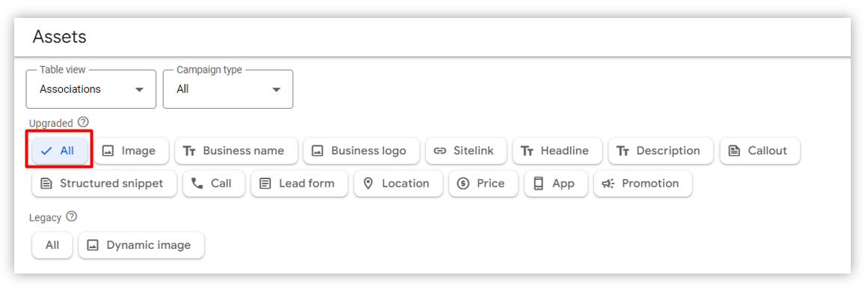Filter by Business logo assets

click(x=361, y=151)
